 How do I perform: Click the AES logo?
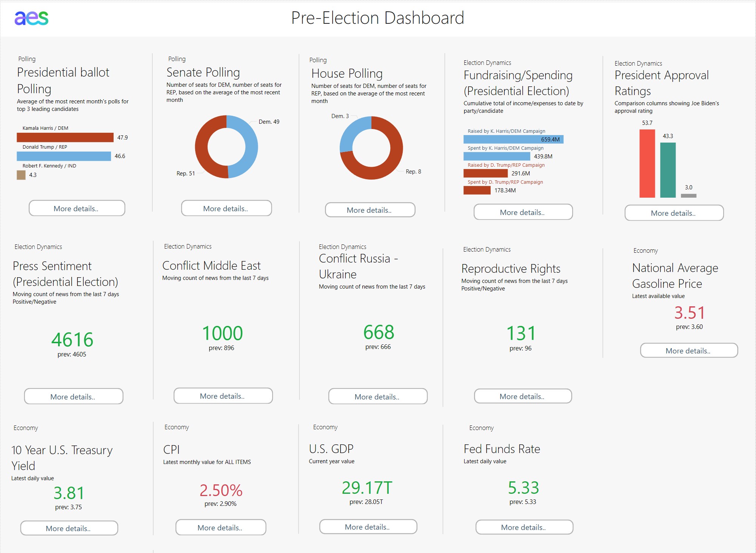tap(31, 18)
